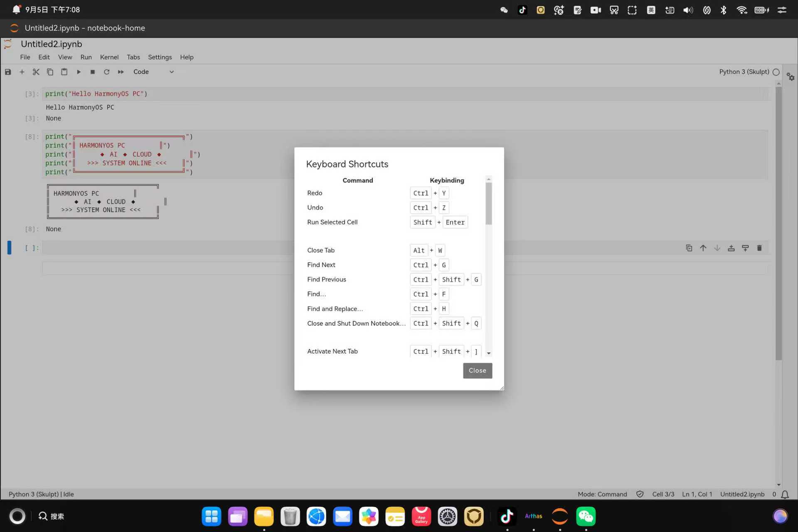Open the Run menu
Screen dimensions: 798x532
tap(86, 57)
